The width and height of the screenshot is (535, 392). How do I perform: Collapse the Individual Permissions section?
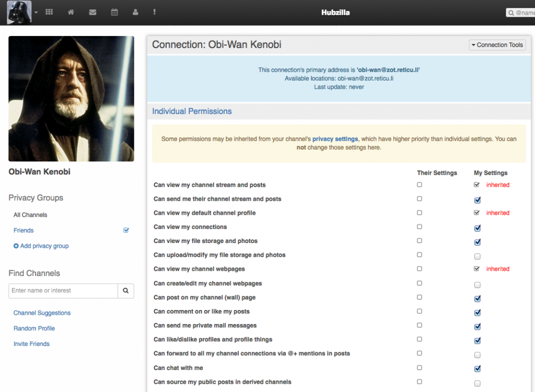[x=192, y=111]
